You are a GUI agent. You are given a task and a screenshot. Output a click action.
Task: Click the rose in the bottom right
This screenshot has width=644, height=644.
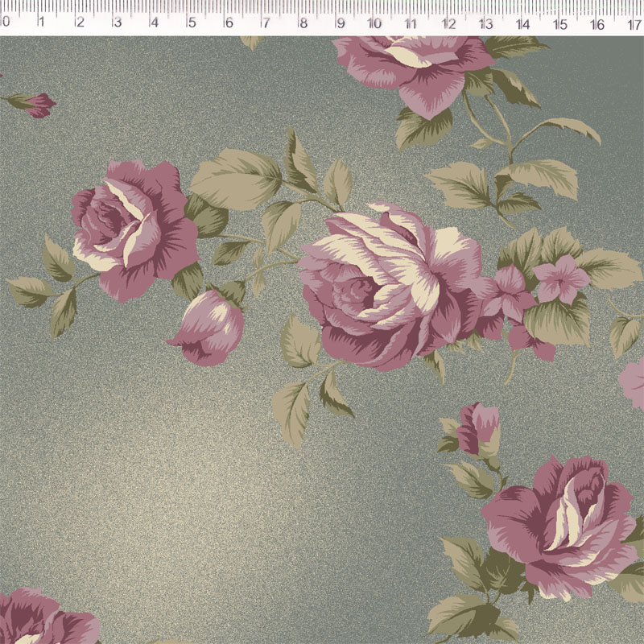pyautogui.click(x=568, y=523)
